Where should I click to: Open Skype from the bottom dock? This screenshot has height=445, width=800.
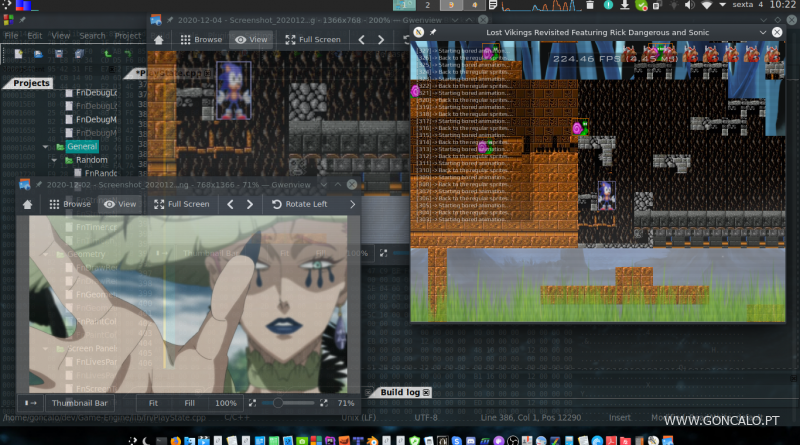456,440
